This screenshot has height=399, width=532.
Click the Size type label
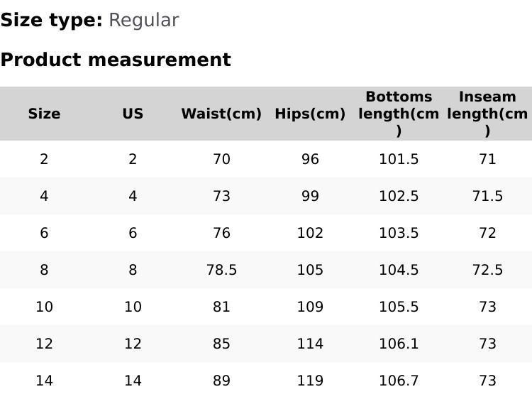pos(52,20)
